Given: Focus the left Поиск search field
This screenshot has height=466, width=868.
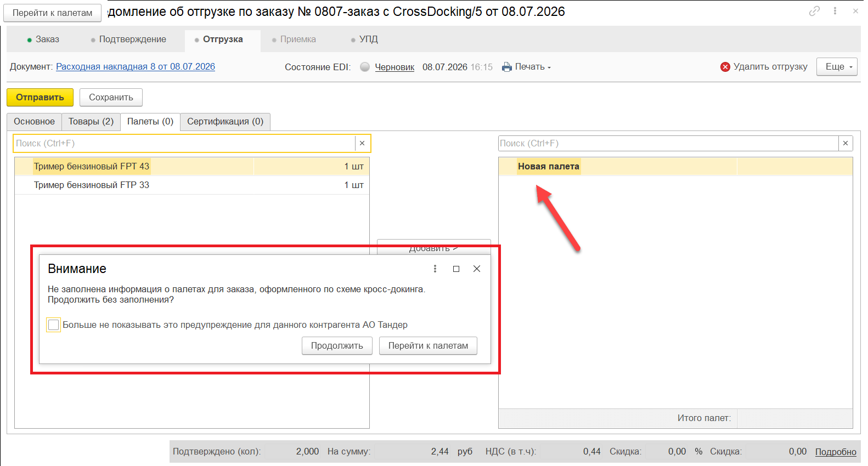Looking at the screenshot, I should [x=184, y=143].
